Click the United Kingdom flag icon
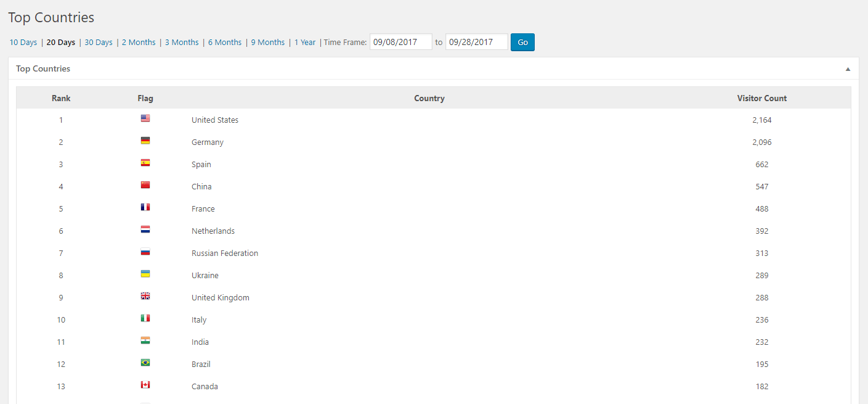 tap(145, 296)
